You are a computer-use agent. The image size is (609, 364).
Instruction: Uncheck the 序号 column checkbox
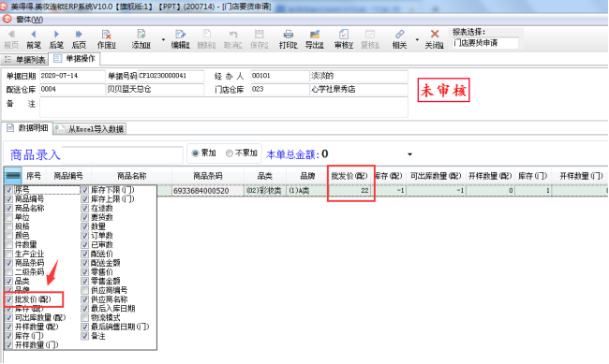9,190
